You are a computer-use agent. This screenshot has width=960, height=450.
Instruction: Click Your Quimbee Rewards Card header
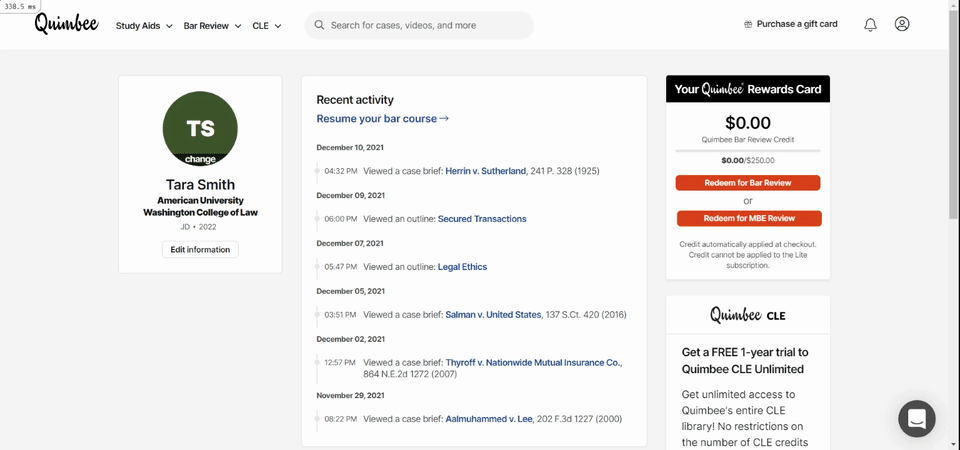(x=748, y=89)
